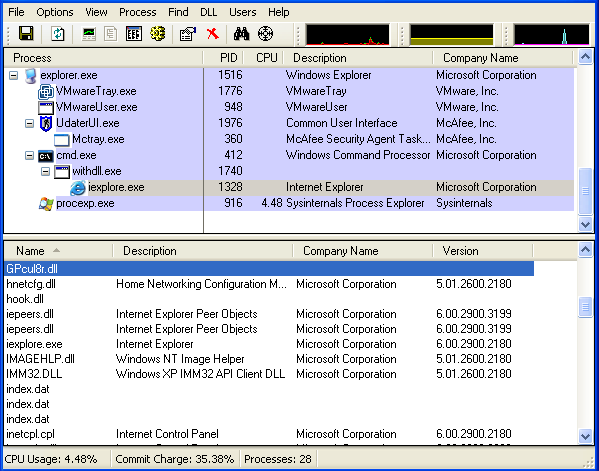The height and width of the screenshot is (471, 599).
Task: Click the VMwareUser.exe window icon
Action: point(45,108)
